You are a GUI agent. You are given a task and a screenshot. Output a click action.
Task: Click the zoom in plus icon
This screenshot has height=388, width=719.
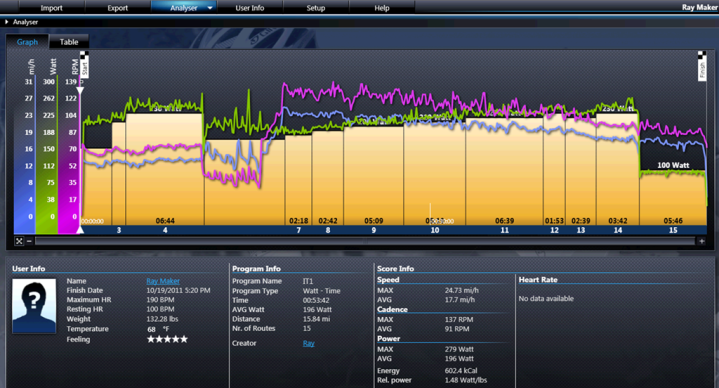click(702, 241)
